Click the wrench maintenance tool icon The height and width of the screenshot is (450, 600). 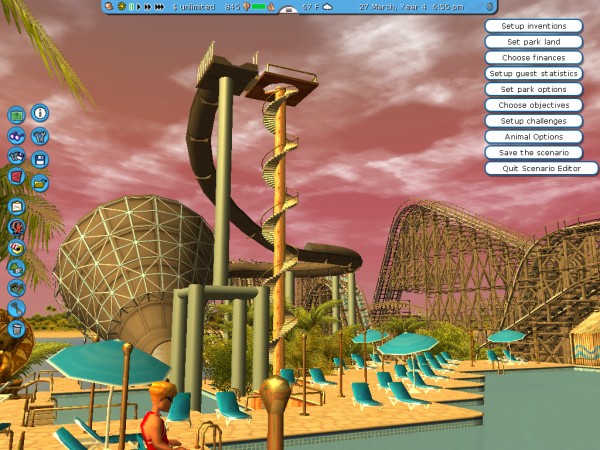click(x=16, y=308)
